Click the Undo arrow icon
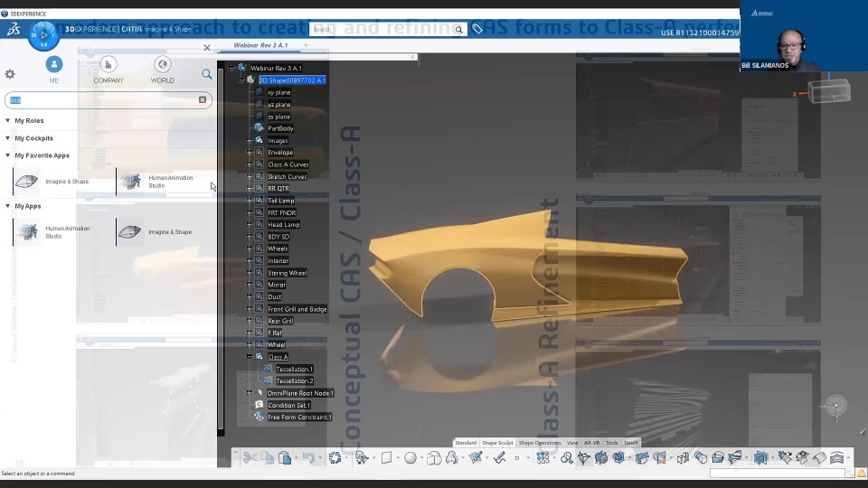 [308, 457]
